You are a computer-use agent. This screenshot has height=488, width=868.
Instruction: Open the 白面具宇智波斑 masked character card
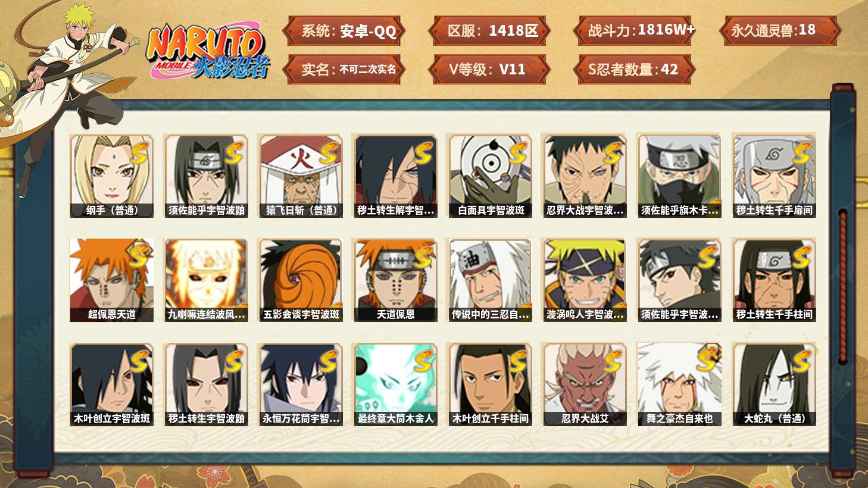[x=490, y=176]
